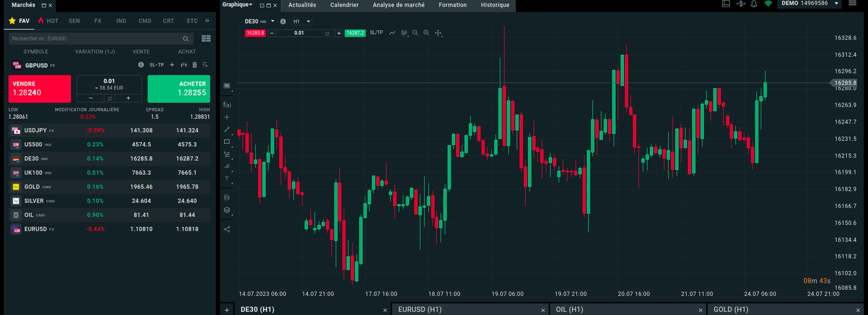Select DE30 in the market list
This screenshot has height=315, width=868.
click(109, 158)
